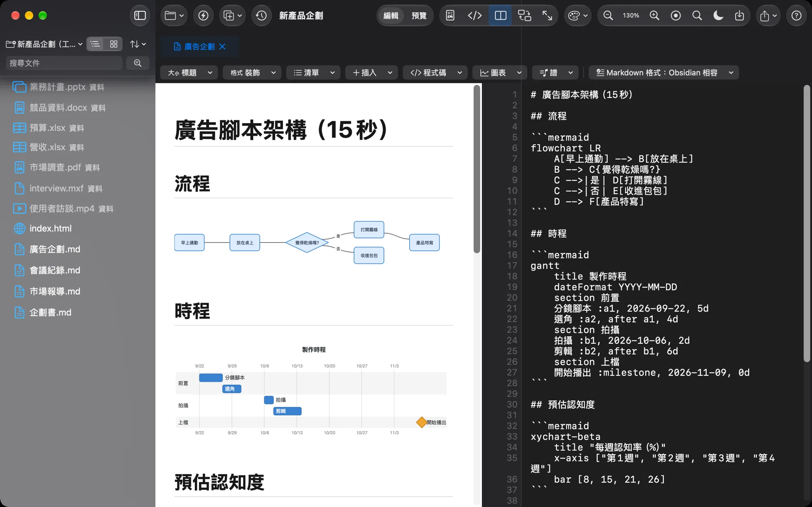Close the 廣告企劃 tab

222,46
